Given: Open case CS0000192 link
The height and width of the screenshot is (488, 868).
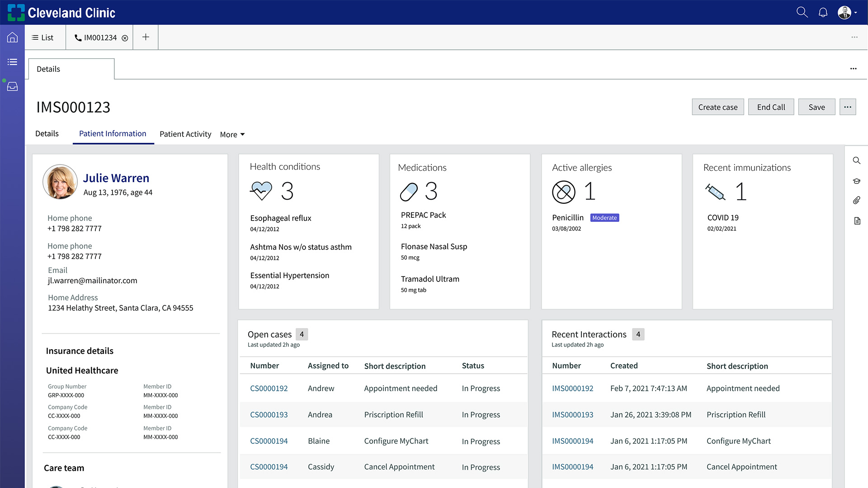Looking at the screenshot, I should pos(269,388).
